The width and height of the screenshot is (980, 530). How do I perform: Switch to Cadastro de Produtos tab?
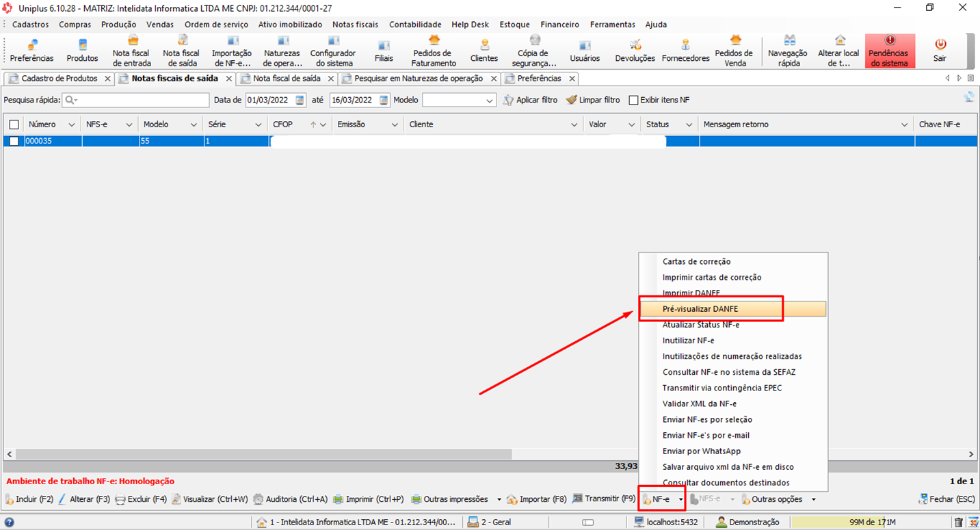[x=59, y=79]
